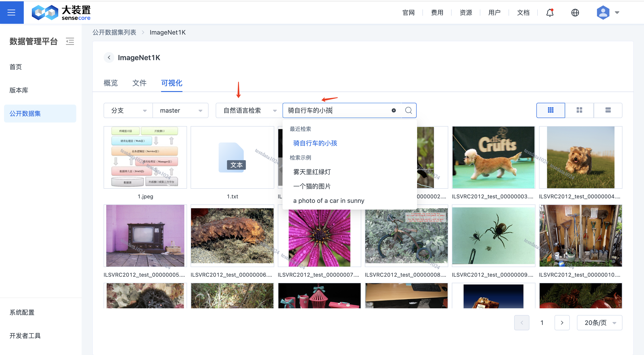Go back using the arrow beside ImageNet1K

(109, 57)
